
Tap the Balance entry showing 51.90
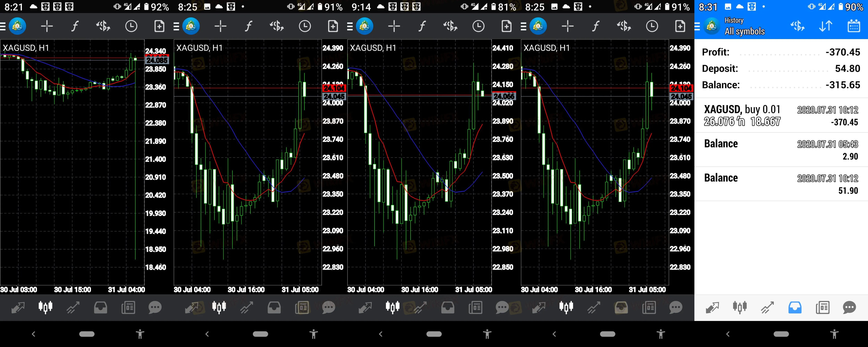click(x=781, y=184)
